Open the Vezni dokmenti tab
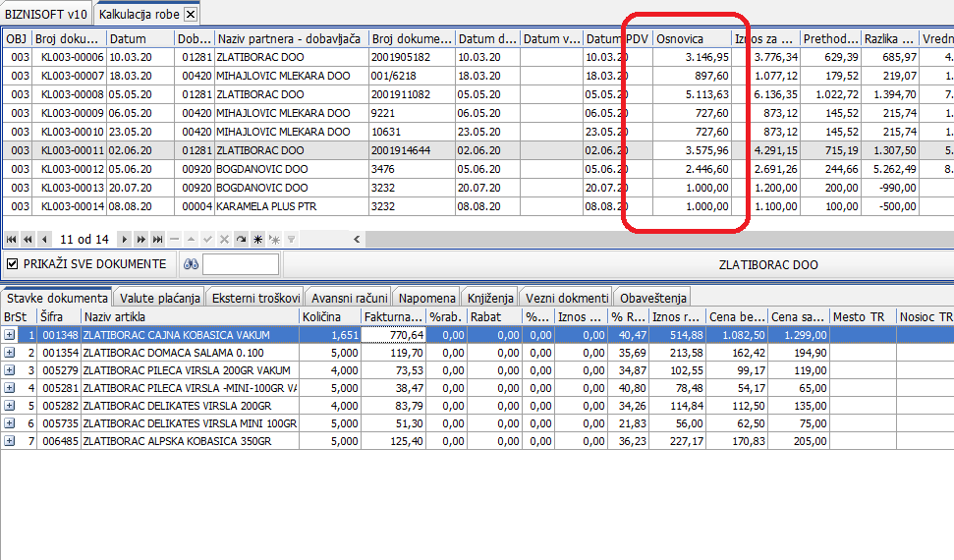This screenshot has width=954, height=560. click(x=567, y=298)
